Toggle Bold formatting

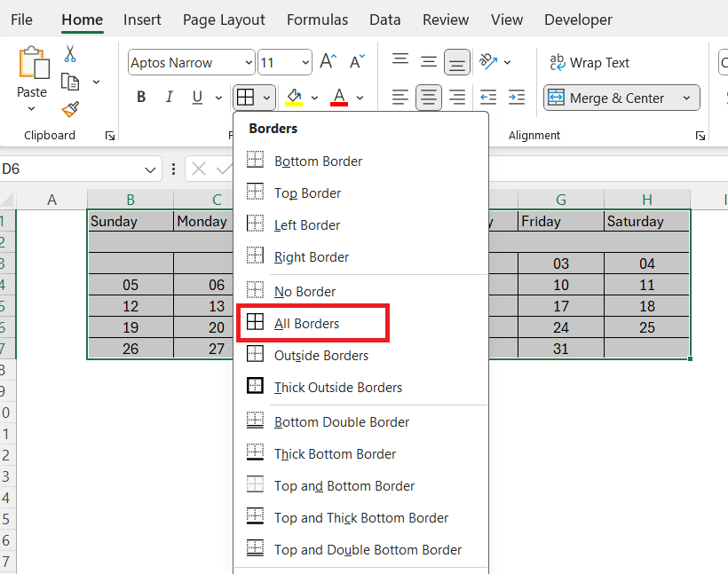141,98
